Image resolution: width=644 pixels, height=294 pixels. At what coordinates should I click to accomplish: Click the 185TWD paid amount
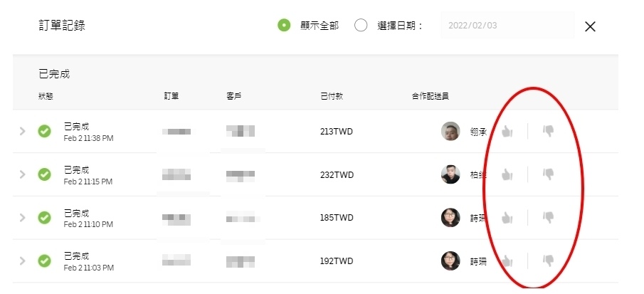pos(337,218)
